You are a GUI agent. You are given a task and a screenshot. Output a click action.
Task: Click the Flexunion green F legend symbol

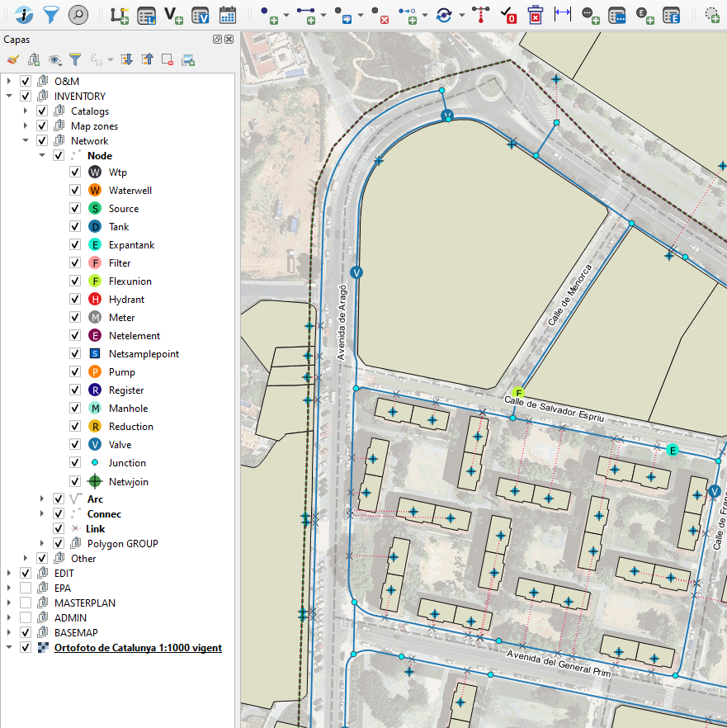[x=95, y=281]
